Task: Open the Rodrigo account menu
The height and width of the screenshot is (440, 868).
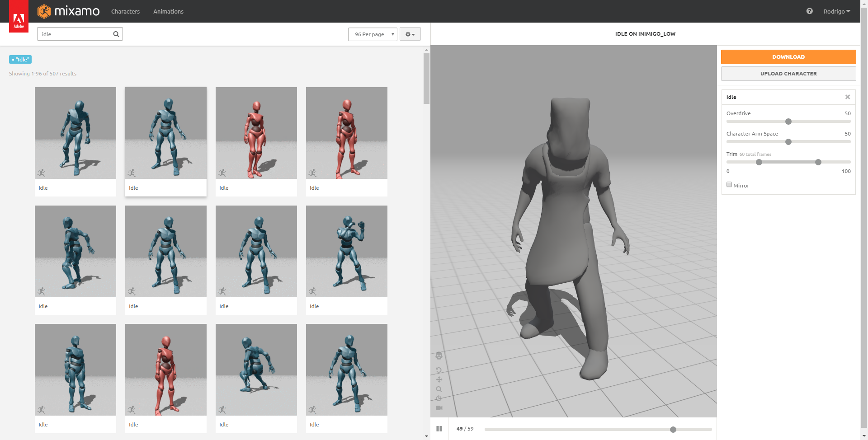Action: (x=837, y=11)
